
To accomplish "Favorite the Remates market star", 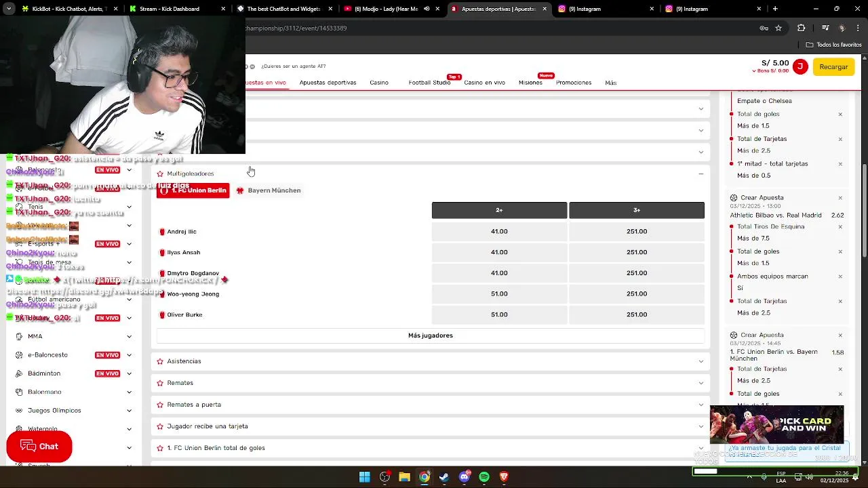I will [x=160, y=383].
